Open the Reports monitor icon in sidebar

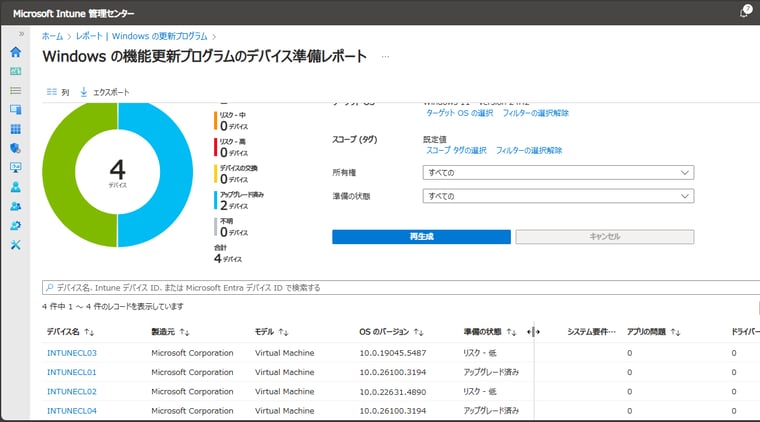coord(16,168)
